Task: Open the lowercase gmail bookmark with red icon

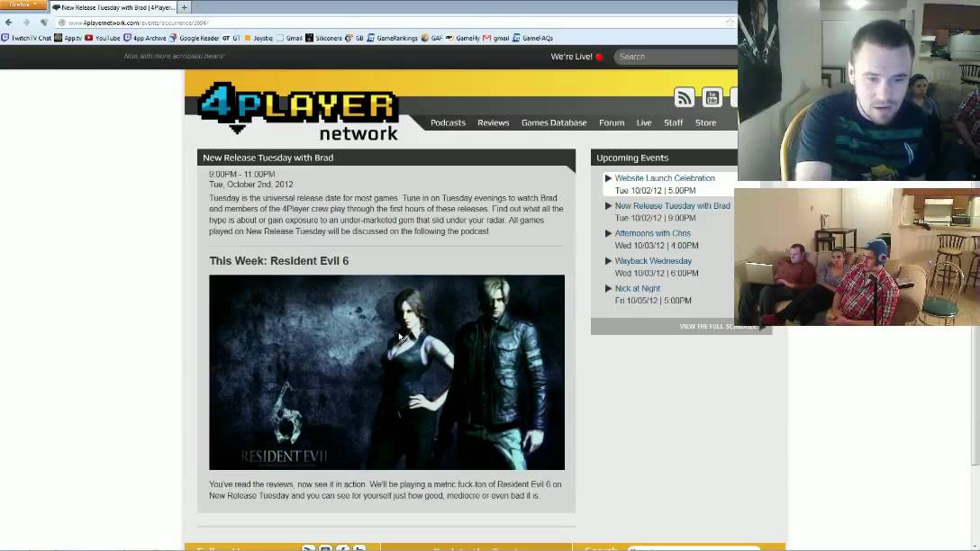Action: coord(496,38)
